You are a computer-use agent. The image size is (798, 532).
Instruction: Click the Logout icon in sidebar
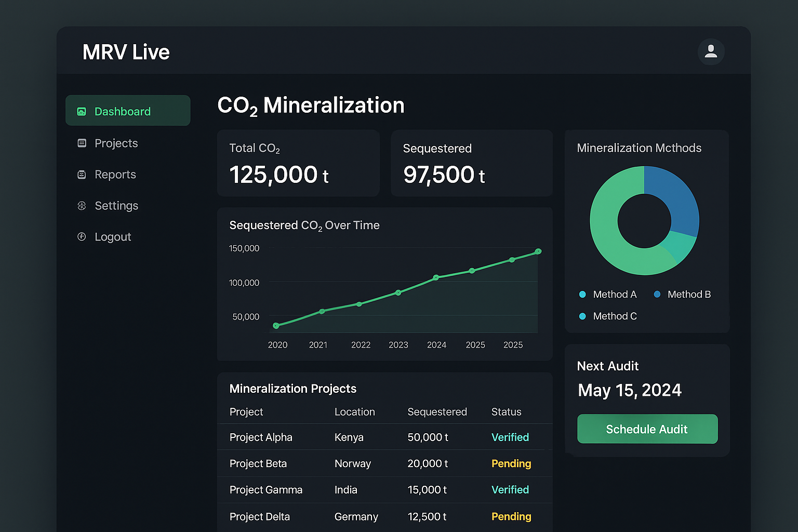[82, 237]
